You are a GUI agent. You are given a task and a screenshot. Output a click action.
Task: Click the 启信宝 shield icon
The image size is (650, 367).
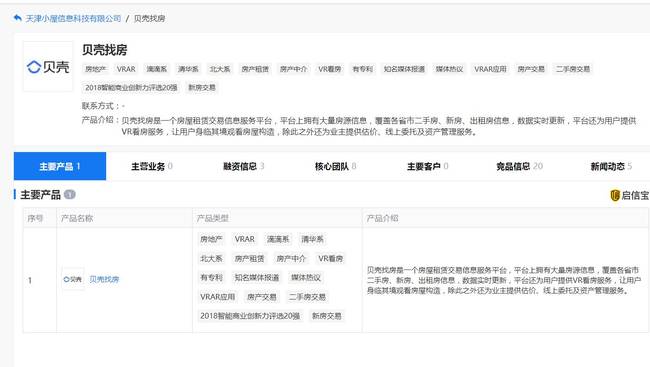[615, 195]
